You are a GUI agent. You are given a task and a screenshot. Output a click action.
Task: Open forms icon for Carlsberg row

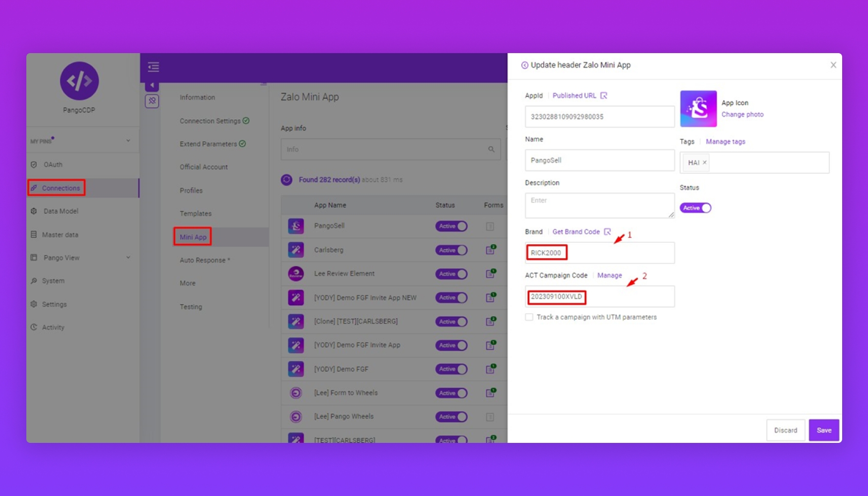(x=491, y=250)
